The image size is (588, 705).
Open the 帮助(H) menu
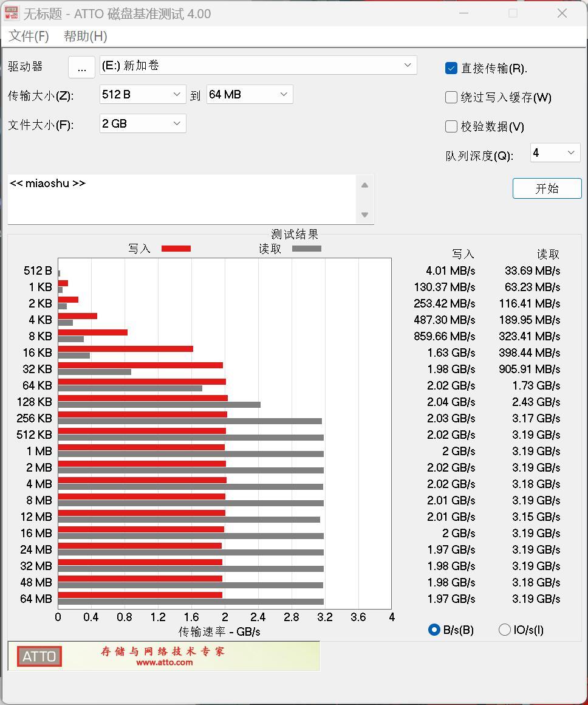click(x=86, y=36)
